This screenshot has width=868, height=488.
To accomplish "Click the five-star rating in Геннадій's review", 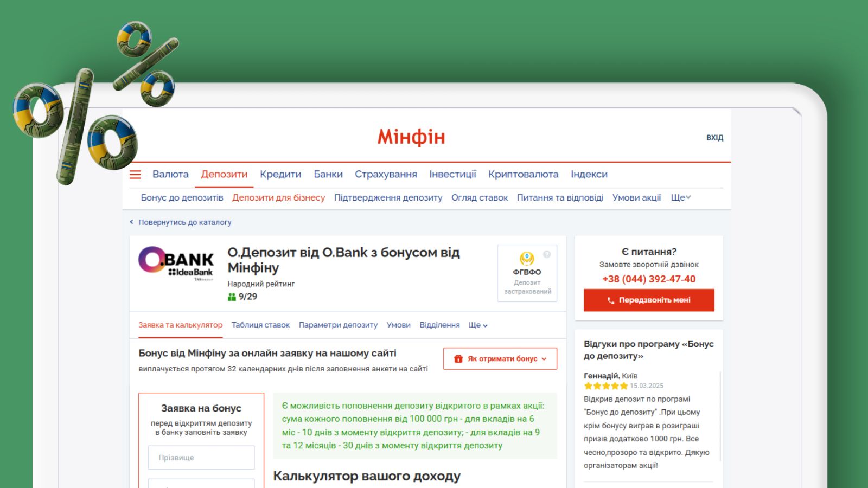I will pyautogui.click(x=605, y=386).
